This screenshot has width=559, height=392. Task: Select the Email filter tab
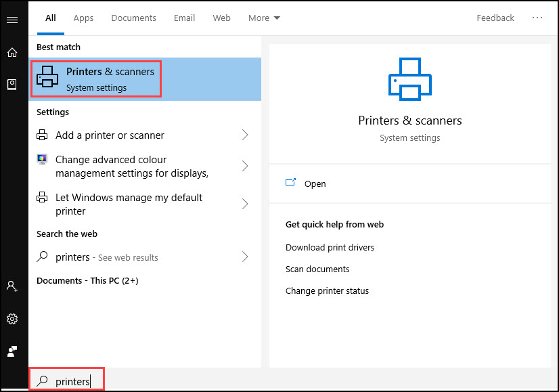(x=184, y=18)
